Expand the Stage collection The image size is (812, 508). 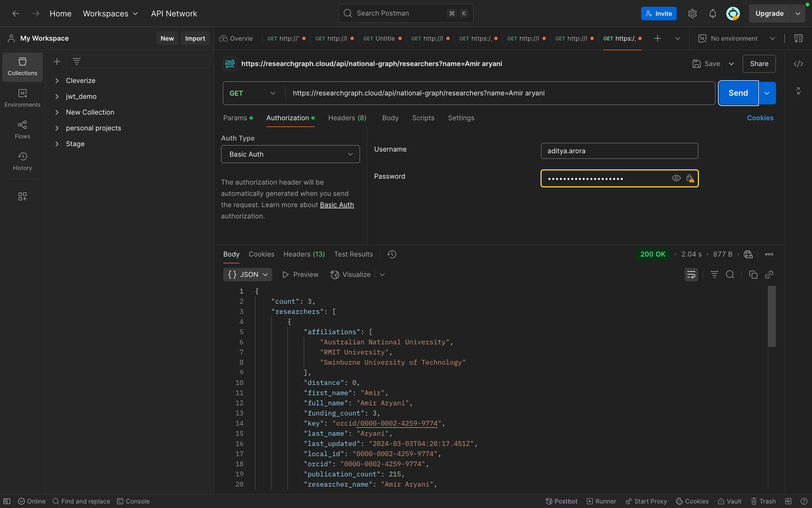coord(57,144)
